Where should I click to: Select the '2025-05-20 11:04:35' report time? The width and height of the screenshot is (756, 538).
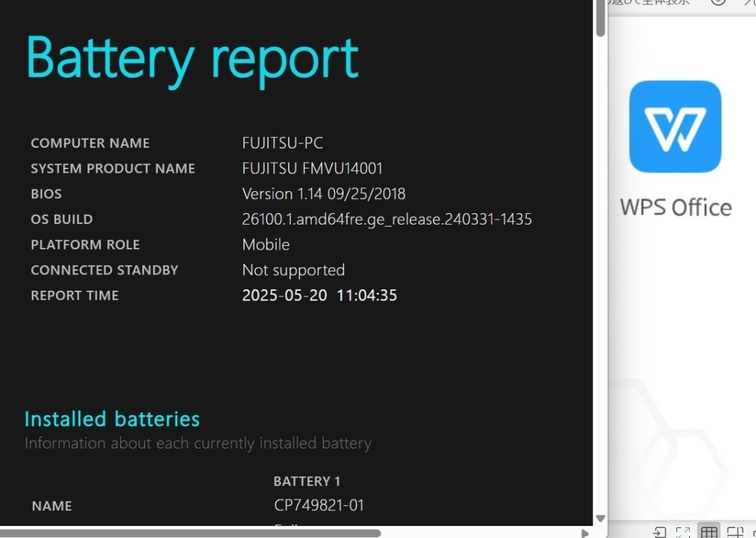point(319,295)
